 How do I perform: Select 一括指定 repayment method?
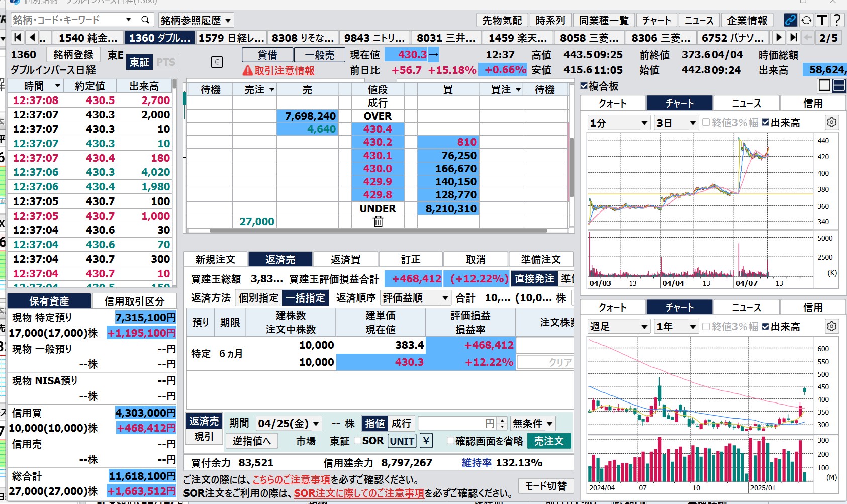click(x=306, y=297)
